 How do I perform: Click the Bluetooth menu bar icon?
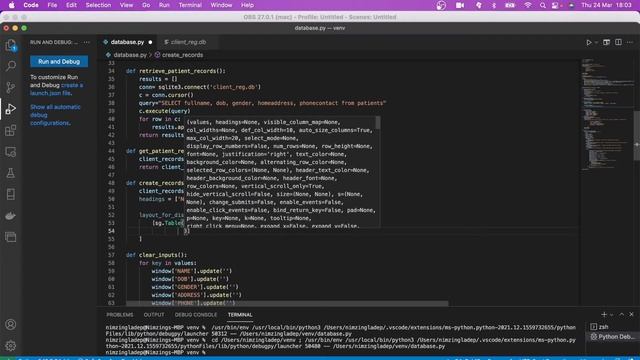coord(493,5)
